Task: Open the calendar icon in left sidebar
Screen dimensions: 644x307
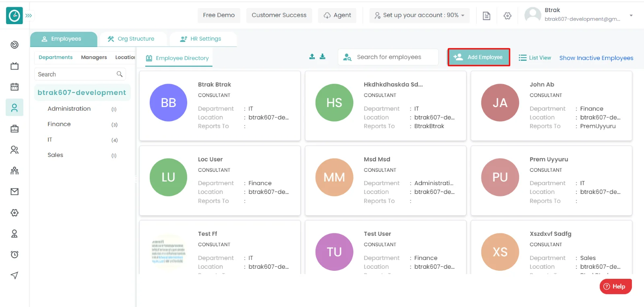Action: point(14,87)
